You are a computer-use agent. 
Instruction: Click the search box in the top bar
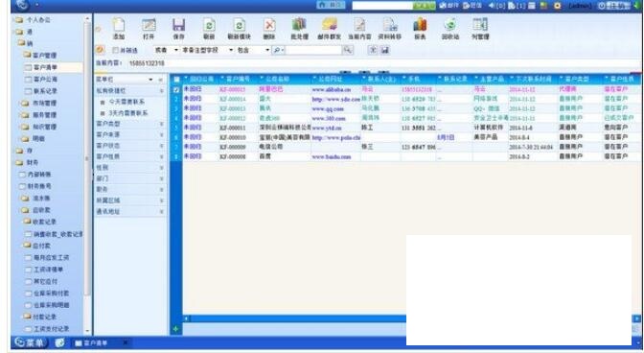(382, 6)
